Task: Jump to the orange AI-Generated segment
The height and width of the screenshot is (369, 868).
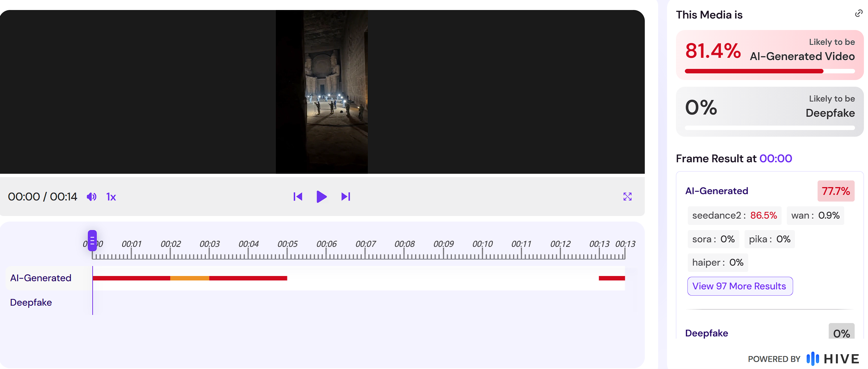Action: [189, 278]
